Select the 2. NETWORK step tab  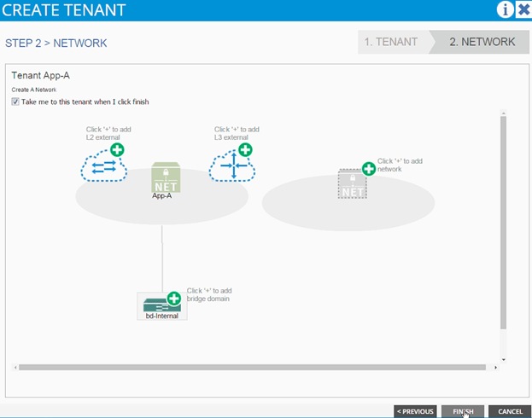[482, 42]
